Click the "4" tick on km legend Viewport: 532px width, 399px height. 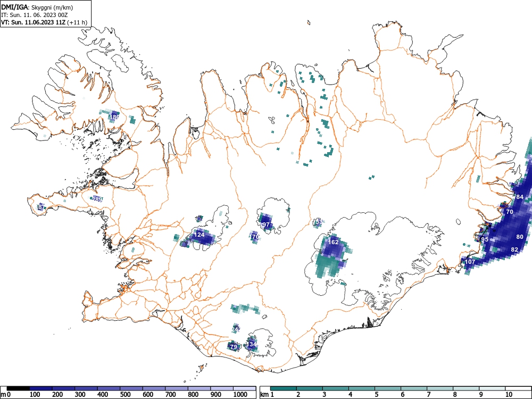coord(351,395)
